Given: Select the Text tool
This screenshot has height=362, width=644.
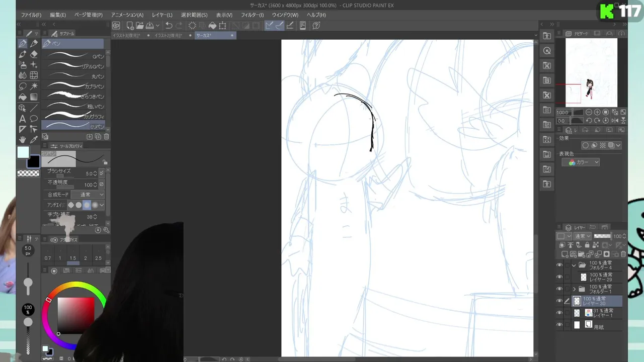Looking at the screenshot, I should (x=23, y=119).
